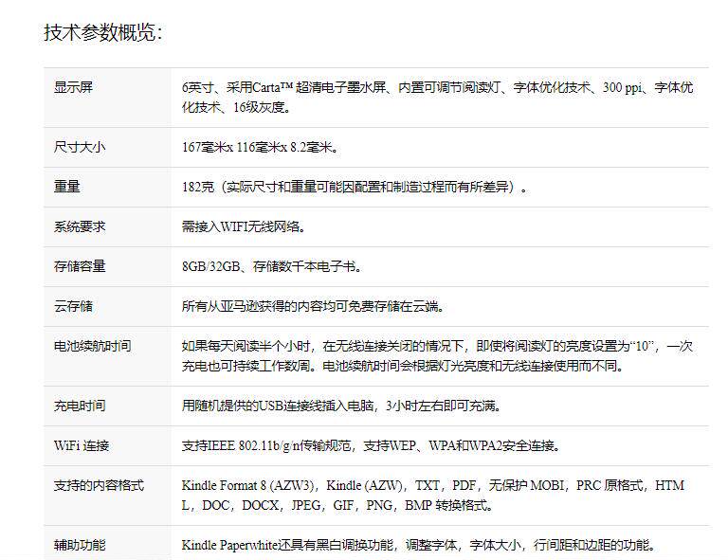Click the 6英寸 Carta display description text
The height and width of the screenshot is (560, 728).
tap(437, 98)
